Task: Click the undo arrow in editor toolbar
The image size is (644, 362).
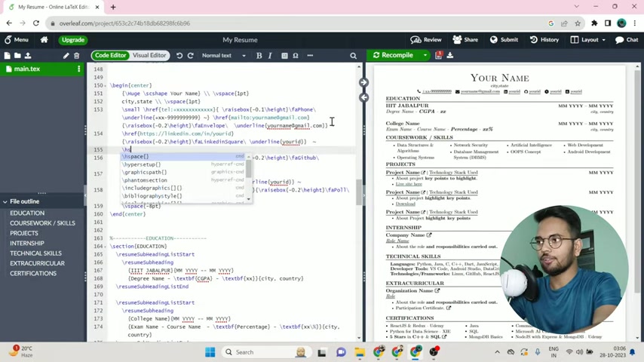Action: [179, 55]
